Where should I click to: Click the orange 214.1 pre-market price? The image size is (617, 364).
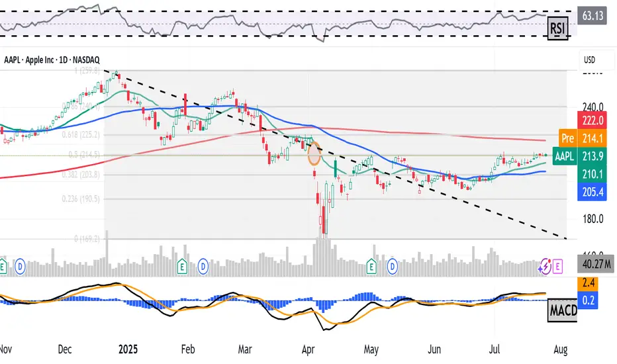[x=593, y=138]
